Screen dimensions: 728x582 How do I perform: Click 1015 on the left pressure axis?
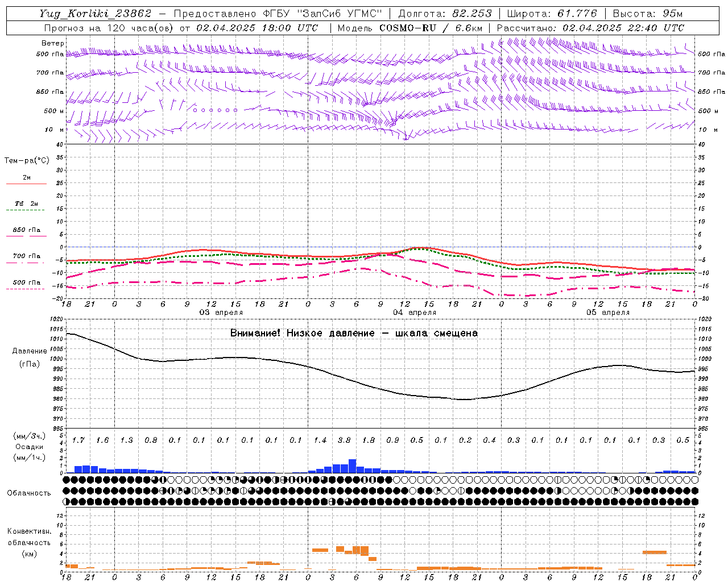point(57,329)
